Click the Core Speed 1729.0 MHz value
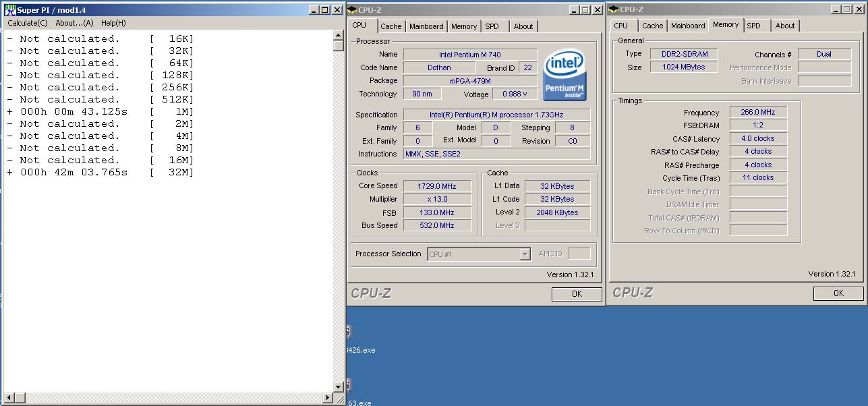Viewport: 868px width, 406px height. (x=437, y=185)
